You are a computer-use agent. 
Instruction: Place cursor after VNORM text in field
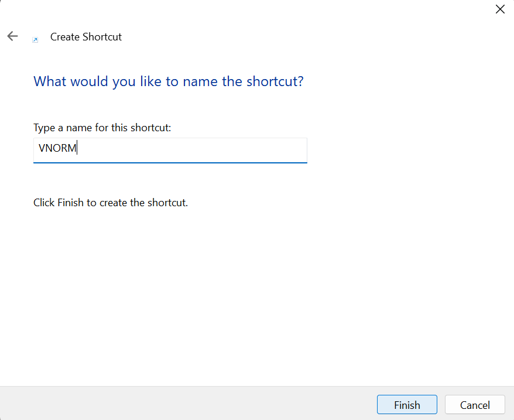pyautogui.click(x=77, y=148)
